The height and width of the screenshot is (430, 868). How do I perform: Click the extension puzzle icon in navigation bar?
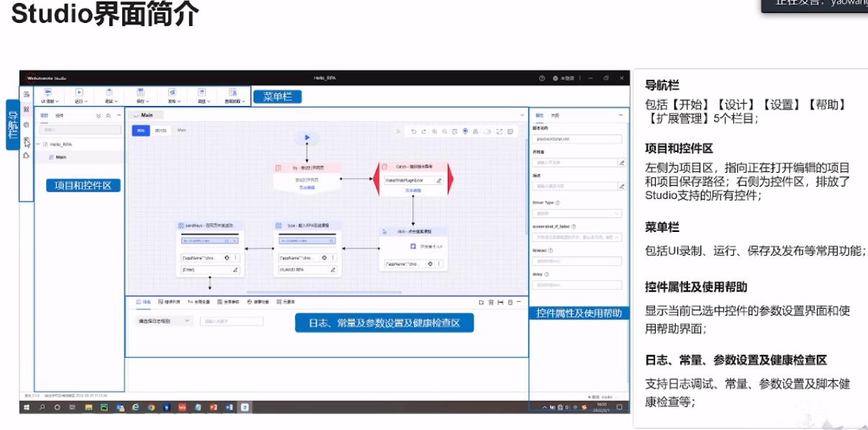[27, 155]
